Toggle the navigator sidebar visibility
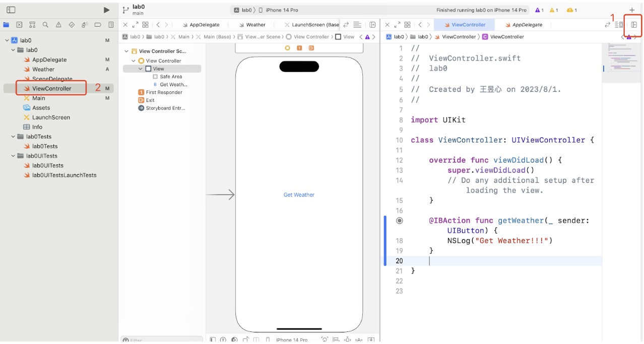This screenshot has height=344, width=644. tap(11, 10)
